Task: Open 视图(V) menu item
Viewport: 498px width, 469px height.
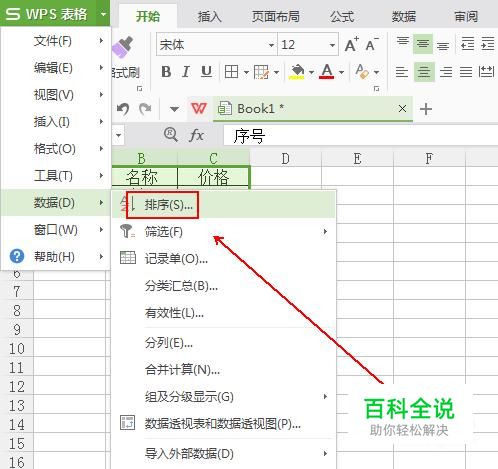Action: pos(56,95)
